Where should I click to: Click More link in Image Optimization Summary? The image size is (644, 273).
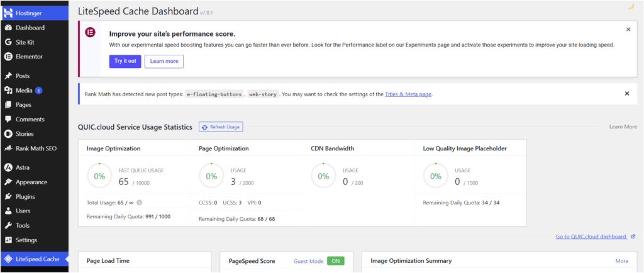[622, 261]
